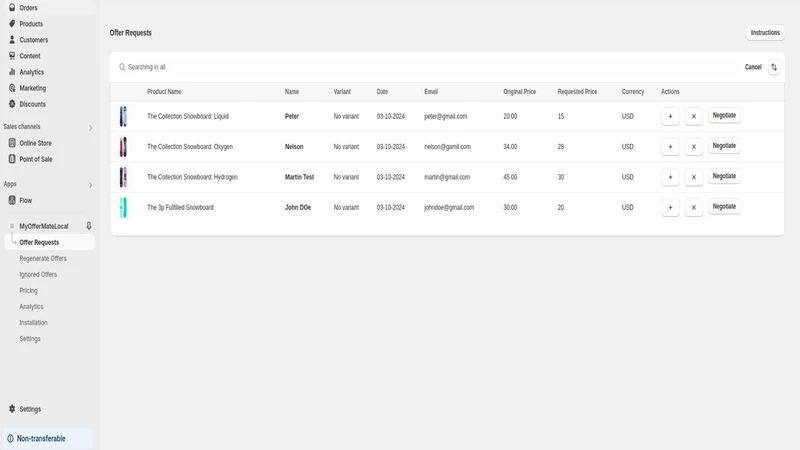Image resolution: width=800 pixels, height=450 pixels.
Task: Click the Flow app icon
Action: [x=12, y=200]
